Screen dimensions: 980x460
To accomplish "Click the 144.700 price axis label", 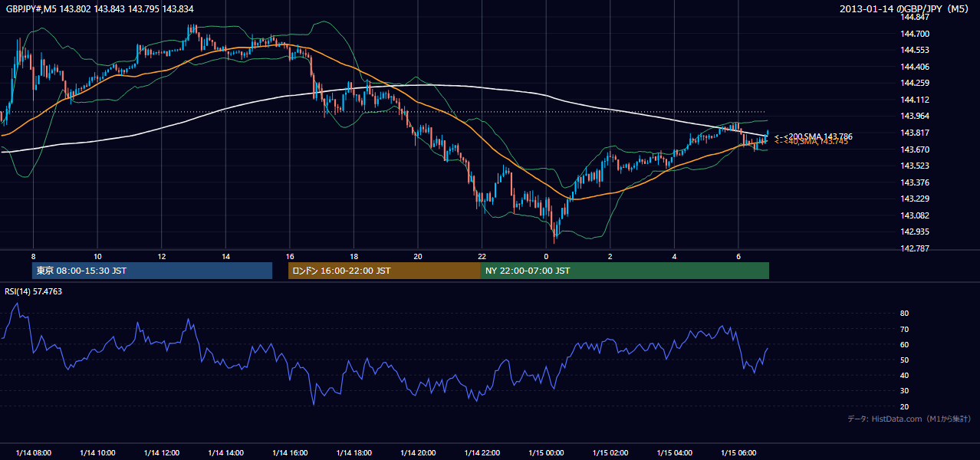I will (x=916, y=34).
